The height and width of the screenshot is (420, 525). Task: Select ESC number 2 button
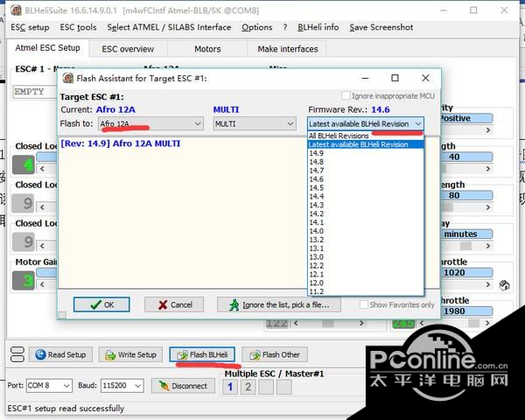pos(248,387)
